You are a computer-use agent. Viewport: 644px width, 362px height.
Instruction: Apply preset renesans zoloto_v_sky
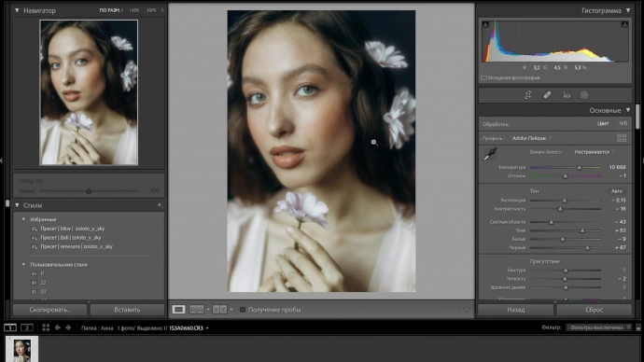tap(77, 246)
